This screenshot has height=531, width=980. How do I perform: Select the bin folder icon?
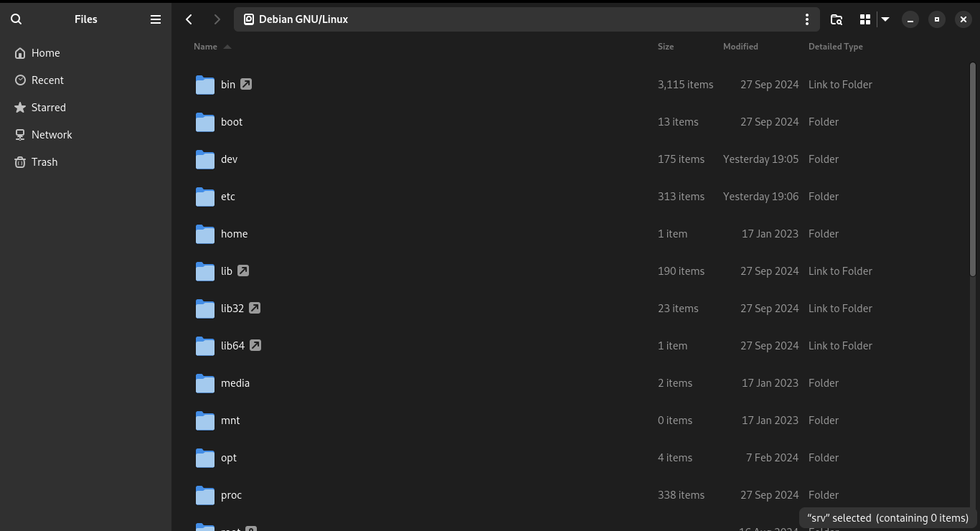pos(205,85)
